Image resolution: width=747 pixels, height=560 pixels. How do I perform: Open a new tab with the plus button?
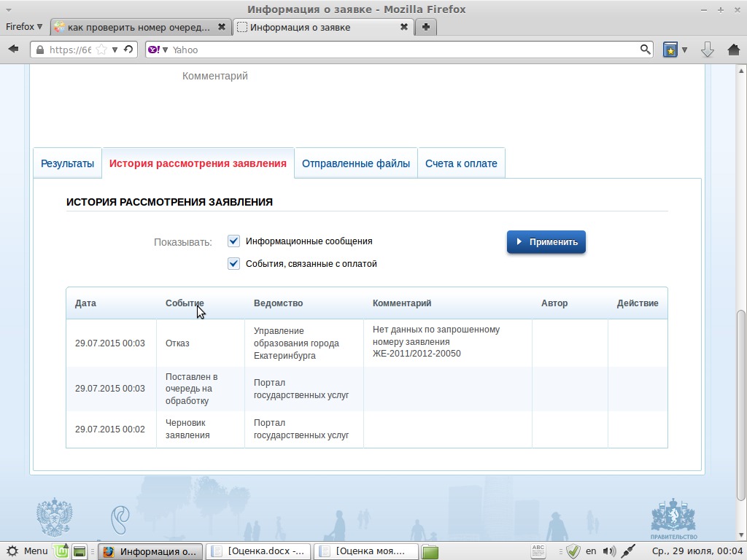click(426, 27)
